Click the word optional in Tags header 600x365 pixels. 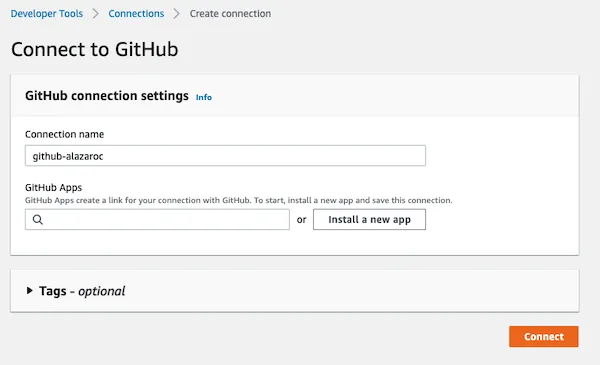tap(101, 292)
